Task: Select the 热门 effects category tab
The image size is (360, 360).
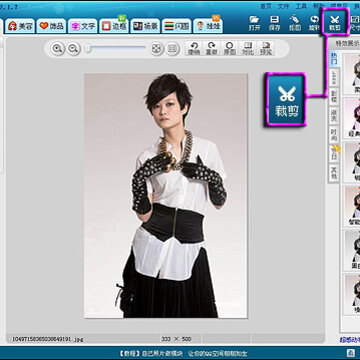Action: [x=334, y=59]
